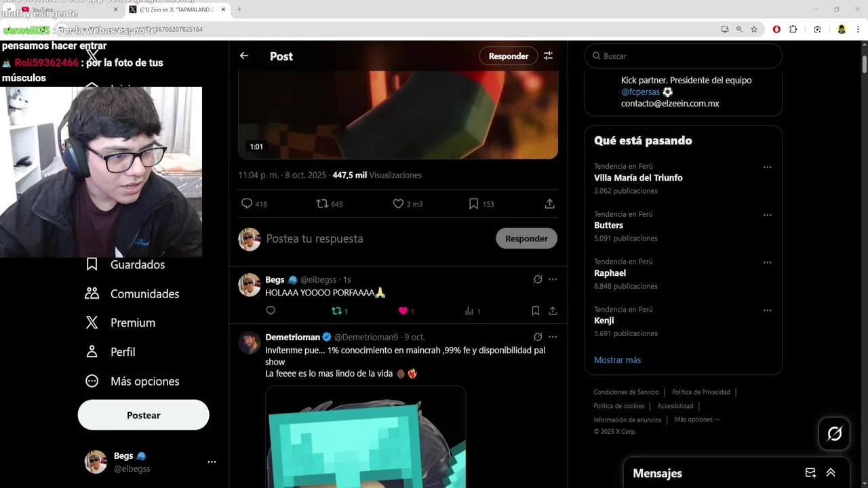
Task: Bookmark Begs' reply
Action: (535, 311)
